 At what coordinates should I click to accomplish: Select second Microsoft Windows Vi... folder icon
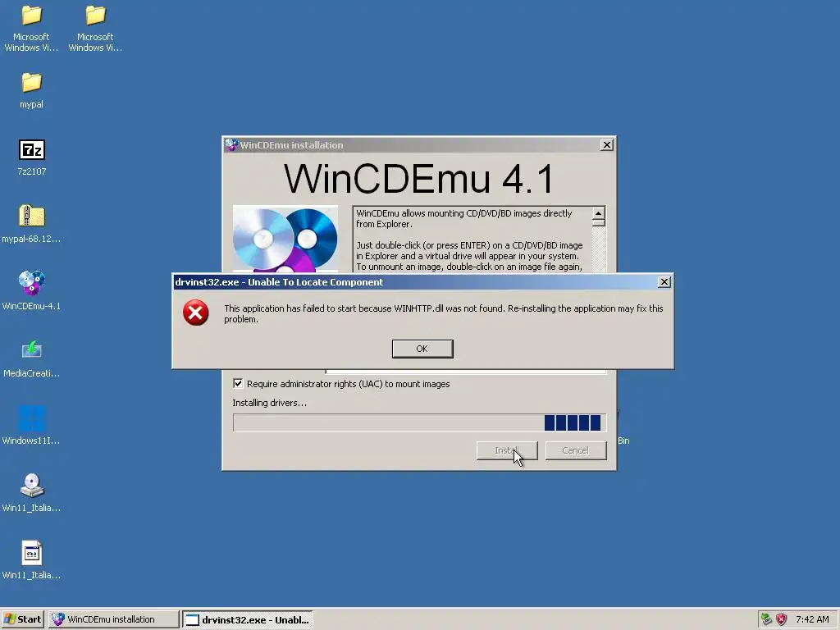(x=95, y=15)
